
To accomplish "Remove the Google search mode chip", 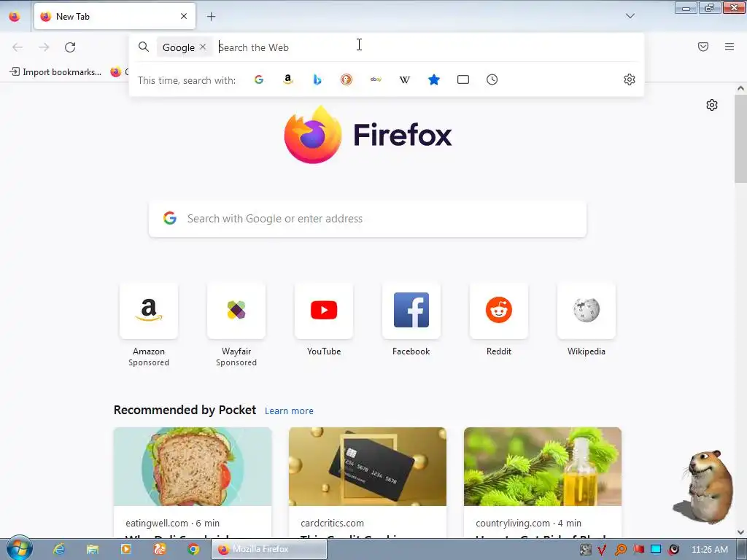I will point(203,47).
